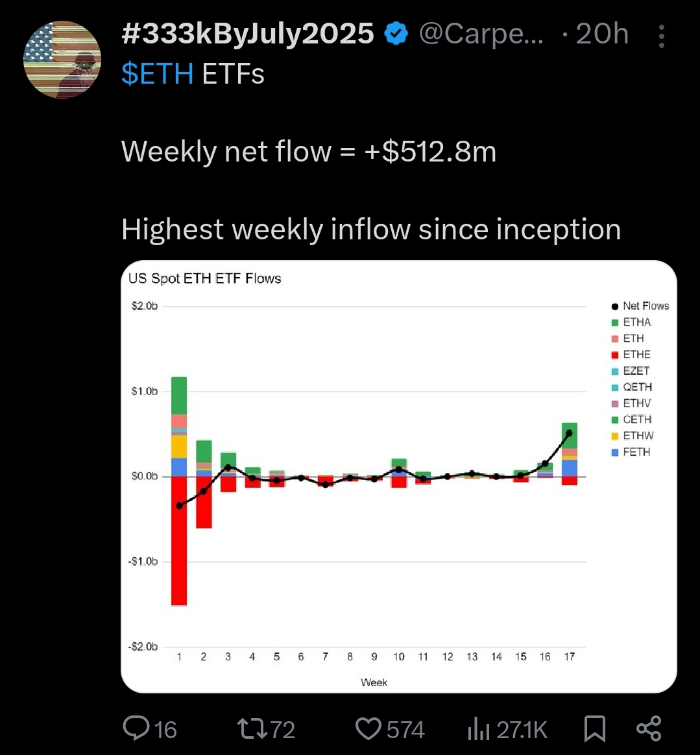The height and width of the screenshot is (755, 700).
Task: Open the view analytics icon
Action: coord(479,729)
